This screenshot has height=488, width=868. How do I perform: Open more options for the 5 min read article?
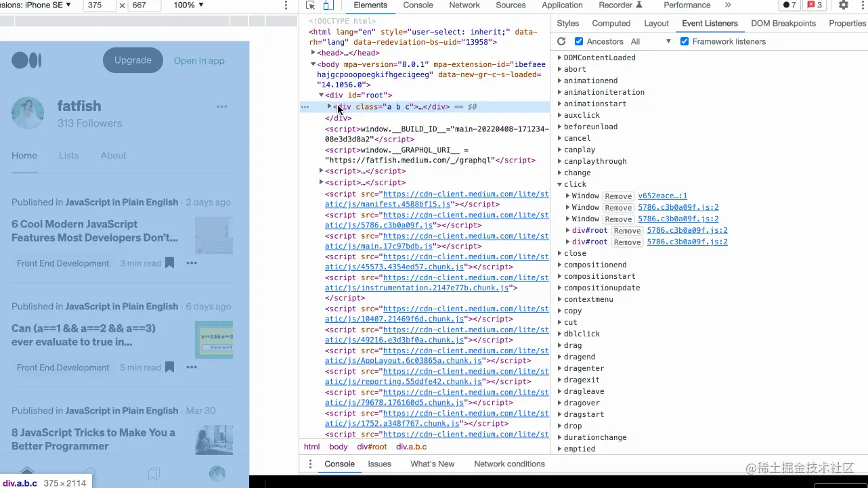point(192,368)
